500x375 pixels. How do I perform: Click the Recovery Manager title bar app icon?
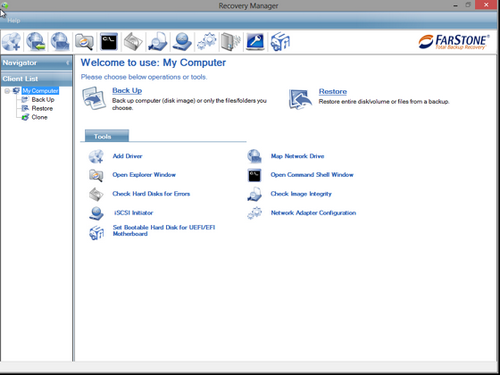coord(4,5)
